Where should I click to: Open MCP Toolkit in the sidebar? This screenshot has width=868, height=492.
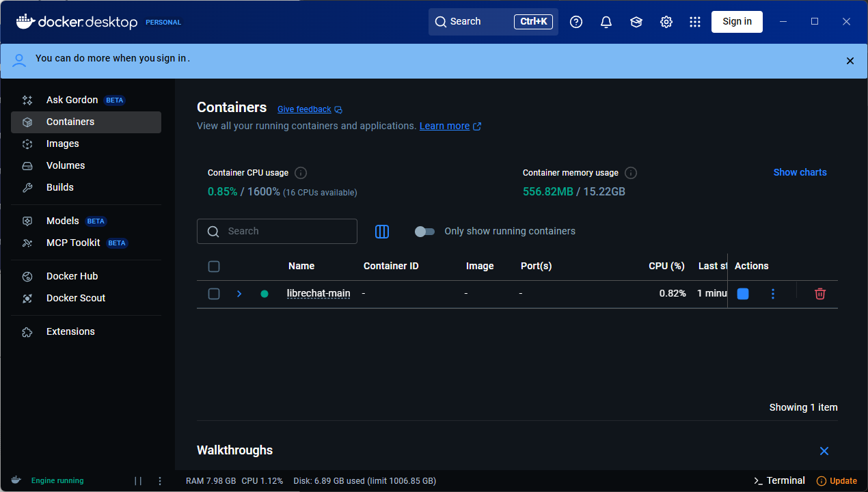86,243
